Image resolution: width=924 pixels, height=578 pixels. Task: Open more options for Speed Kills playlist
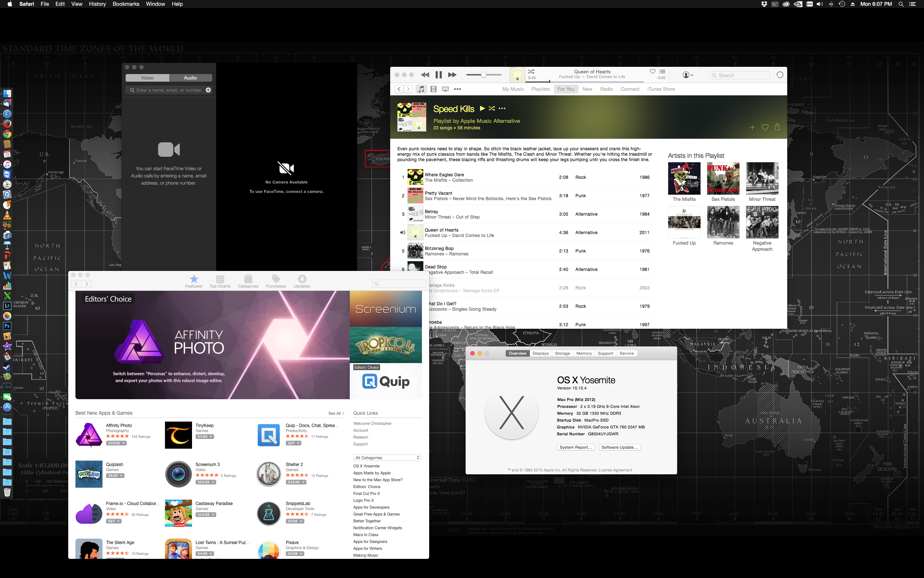tap(502, 109)
